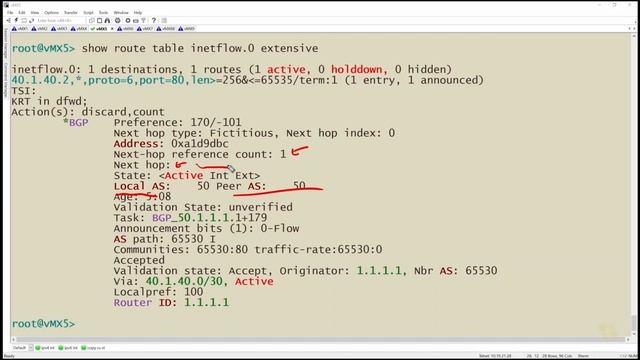The width and height of the screenshot is (640, 360).
Task: Open the Default button bar dropdown
Action: [x=31, y=348]
